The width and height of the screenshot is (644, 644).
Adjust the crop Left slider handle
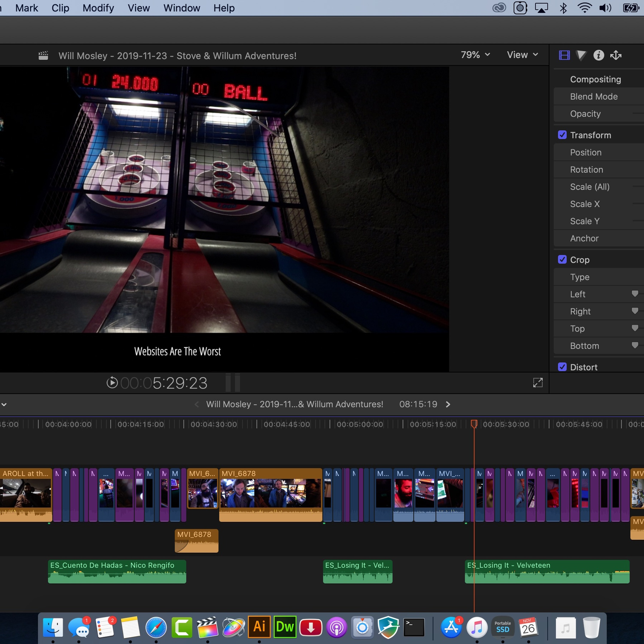[635, 293]
